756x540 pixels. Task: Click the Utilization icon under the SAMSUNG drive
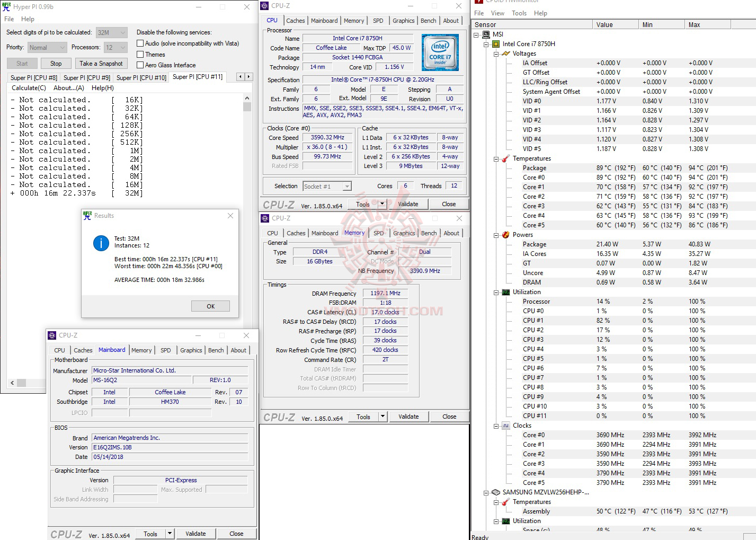(x=506, y=521)
